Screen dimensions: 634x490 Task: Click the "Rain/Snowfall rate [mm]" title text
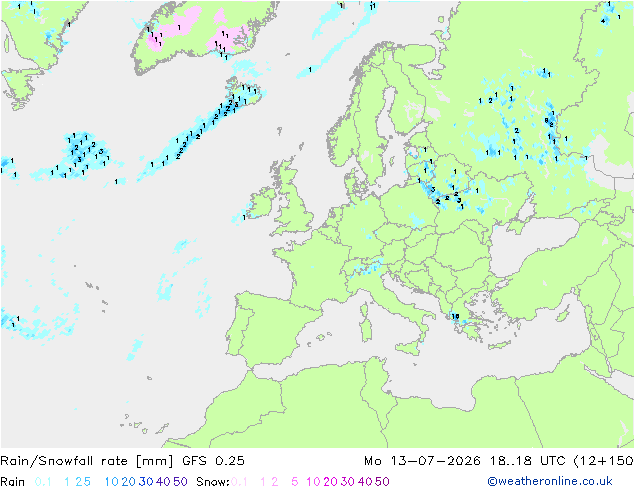87,461
